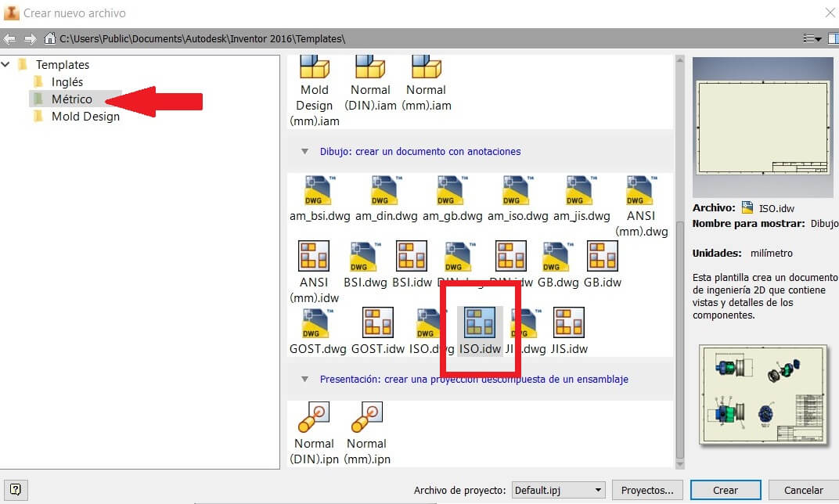Select the JIS.idw drawing template
839x504 pixels.
coord(569,332)
